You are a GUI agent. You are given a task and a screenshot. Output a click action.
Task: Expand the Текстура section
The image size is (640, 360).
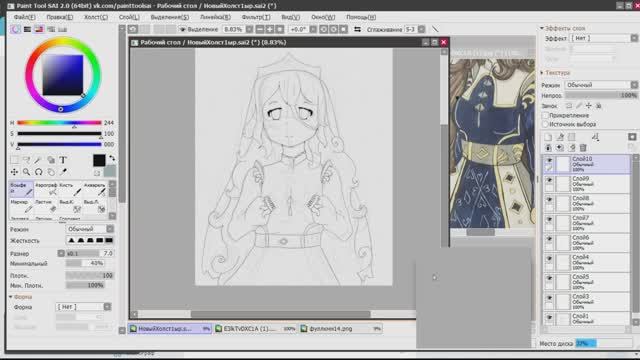(x=542, y=73)
